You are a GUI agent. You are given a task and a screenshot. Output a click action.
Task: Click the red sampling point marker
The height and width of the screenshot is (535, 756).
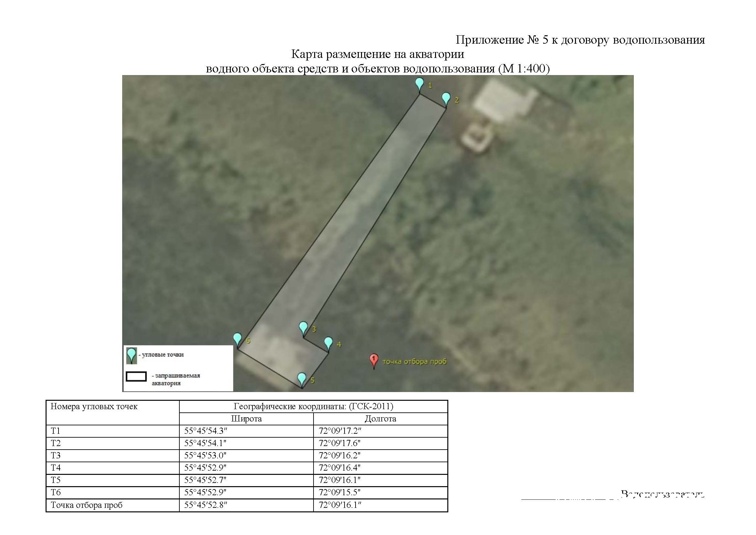(374, 360)
